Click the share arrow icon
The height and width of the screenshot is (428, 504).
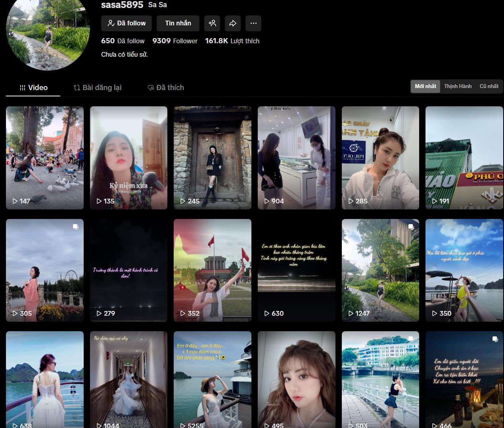point(233,23)
